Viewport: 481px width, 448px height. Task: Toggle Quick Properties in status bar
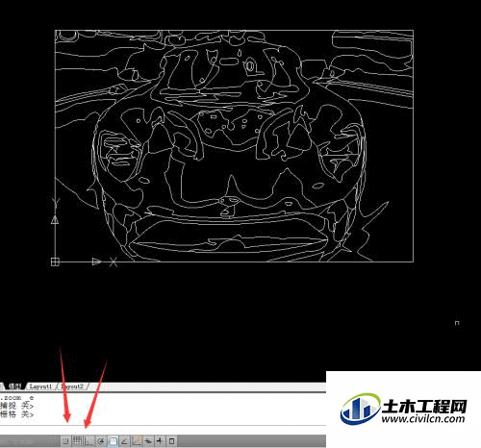[171, 441]
